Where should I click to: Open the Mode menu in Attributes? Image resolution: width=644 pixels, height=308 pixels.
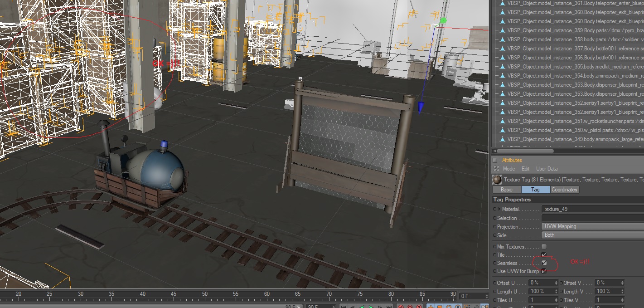click(508, 169)
